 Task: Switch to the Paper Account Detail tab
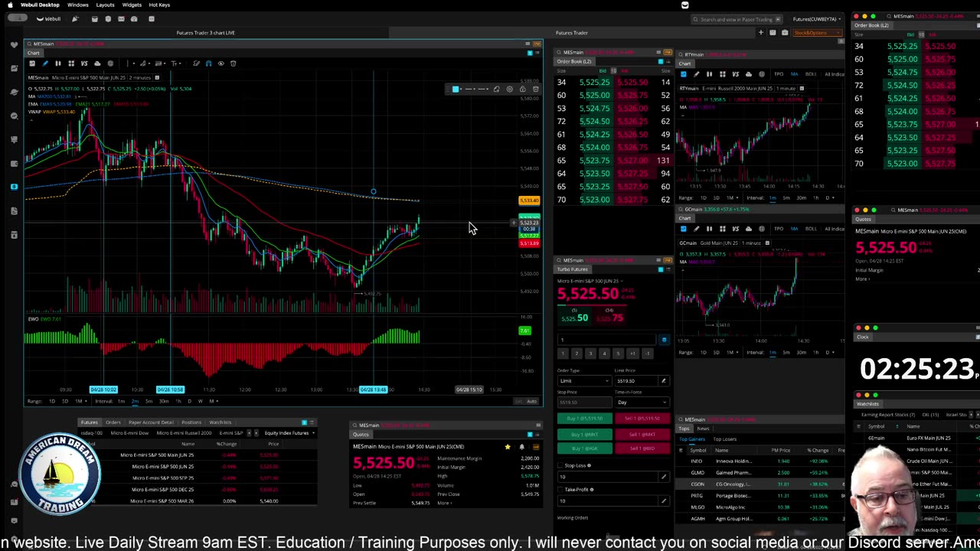click(x=151, y=422)
